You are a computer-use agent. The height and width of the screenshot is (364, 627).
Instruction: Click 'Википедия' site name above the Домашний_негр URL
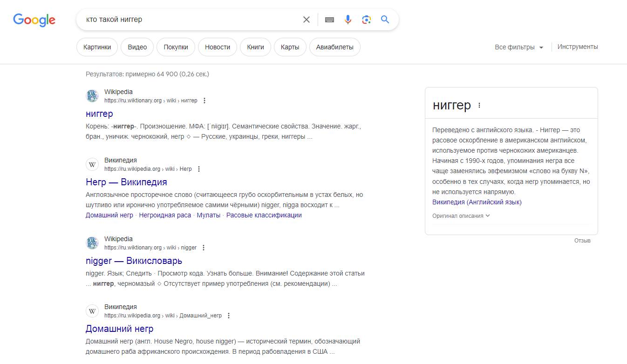pos(121,307)
